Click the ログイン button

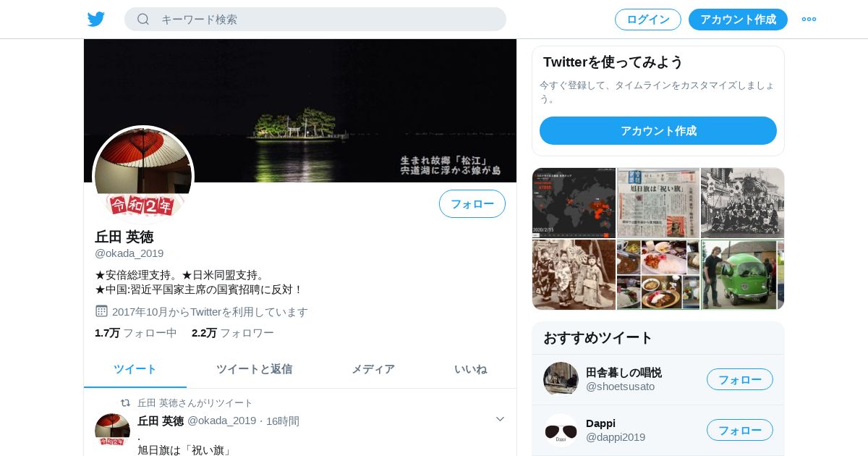(648, 20)
